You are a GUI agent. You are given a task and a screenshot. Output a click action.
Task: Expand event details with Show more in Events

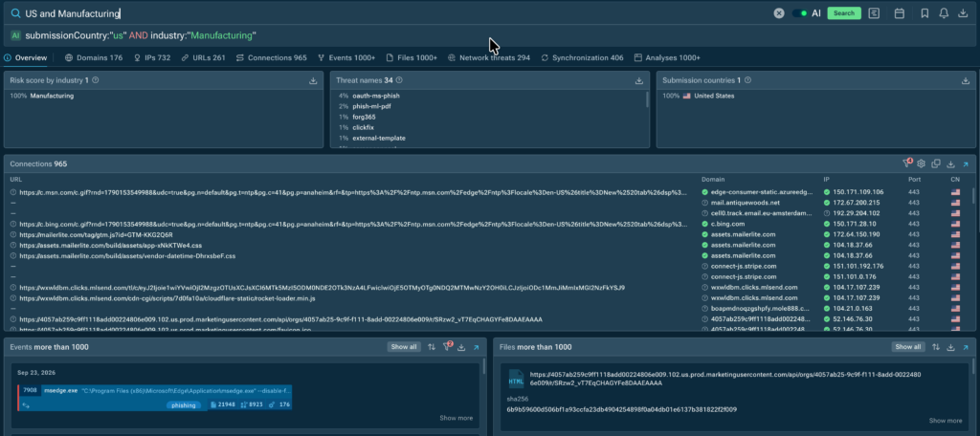[457, 418]
